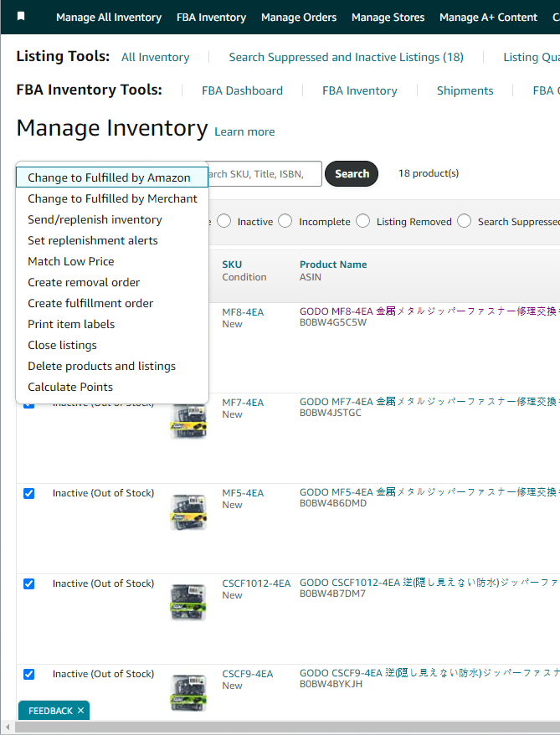Click the bookmark icon in top navigation

click(21, 17)
